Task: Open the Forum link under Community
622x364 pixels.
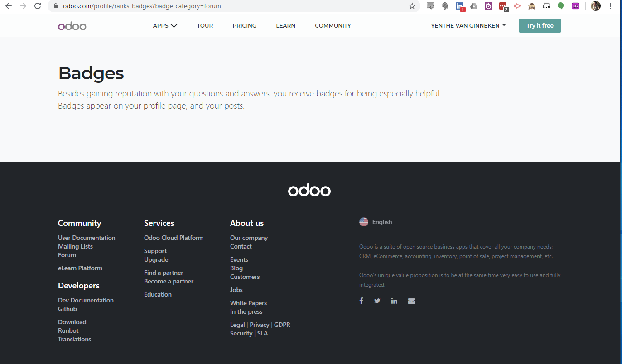Action: point(67,255)
